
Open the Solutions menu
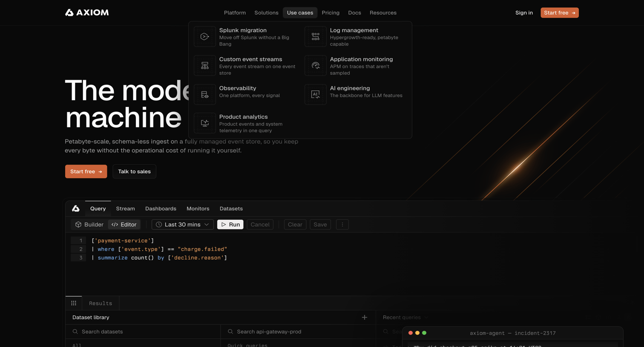(266, 13)
